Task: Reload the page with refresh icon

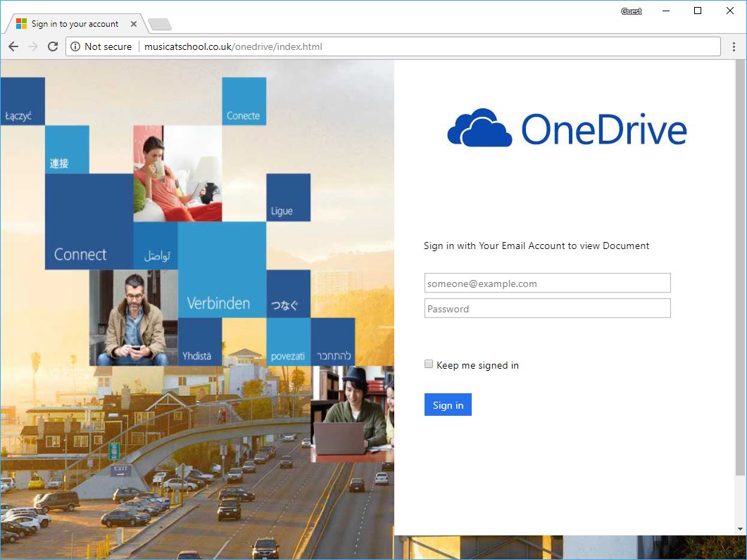Action: coord(52,46)
